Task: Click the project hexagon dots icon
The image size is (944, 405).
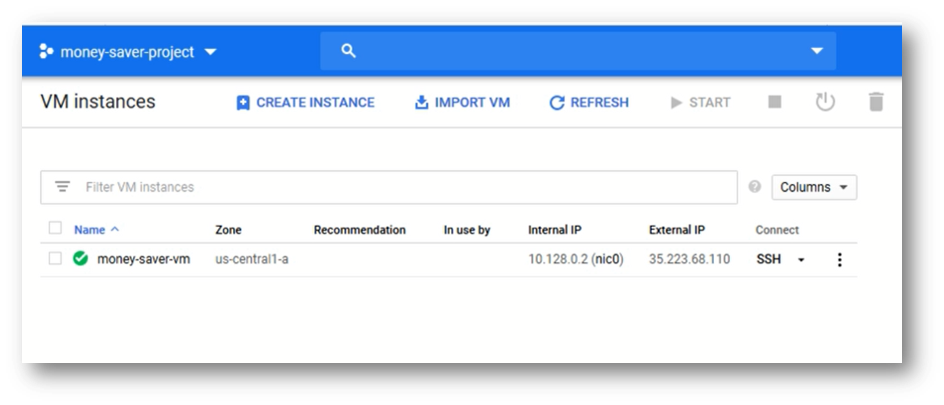Action: coord(46,52)
